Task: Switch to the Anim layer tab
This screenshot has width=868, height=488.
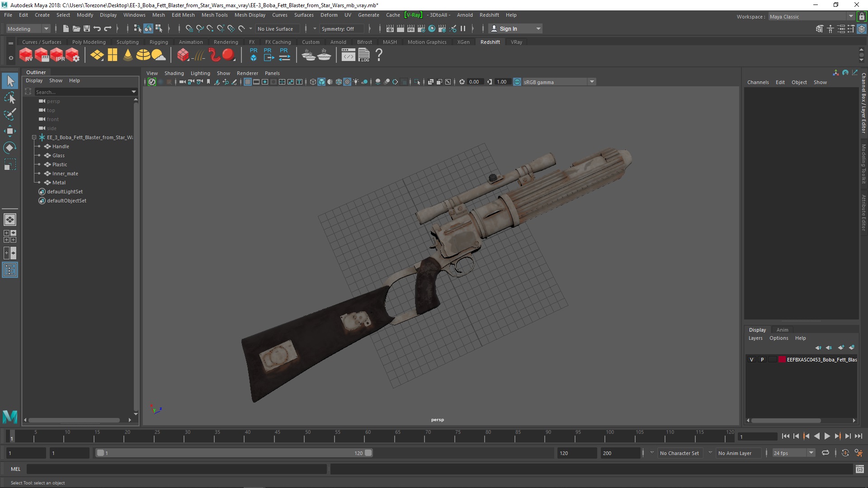Action: [782, 330]
